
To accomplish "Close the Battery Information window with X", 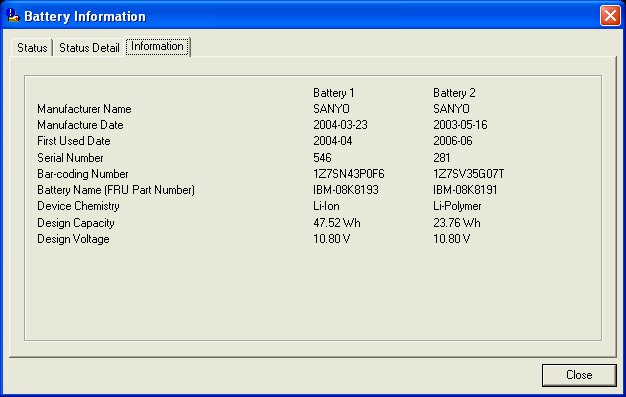I will click(610, 16).
